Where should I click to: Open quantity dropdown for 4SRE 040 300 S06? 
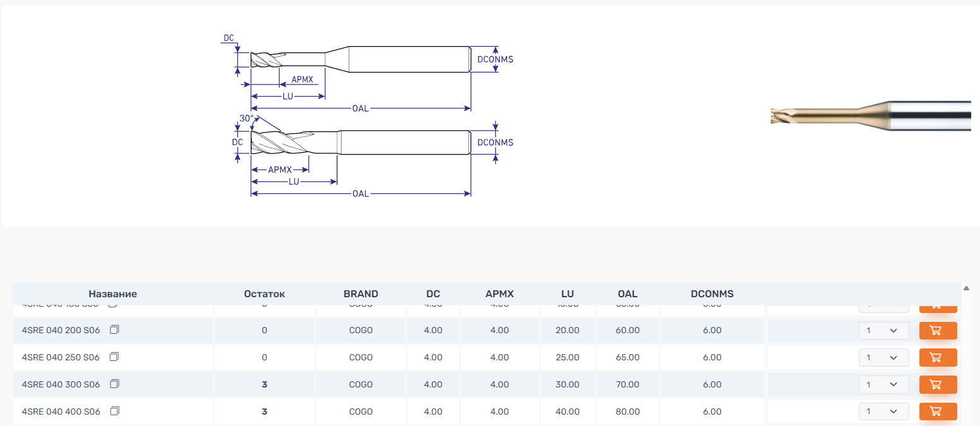883,385
